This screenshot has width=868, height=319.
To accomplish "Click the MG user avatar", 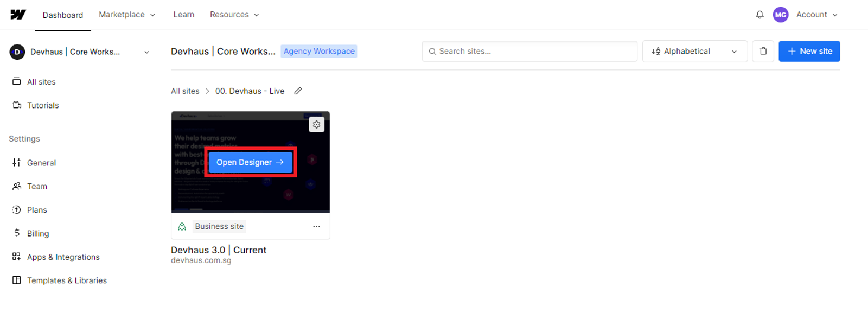I will [781, 15].
